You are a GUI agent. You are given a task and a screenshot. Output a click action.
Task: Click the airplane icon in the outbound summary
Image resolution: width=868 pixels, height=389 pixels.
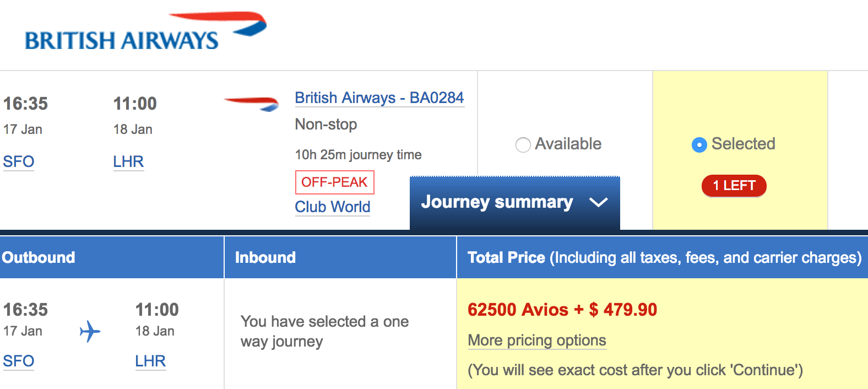pyautogui.click(x=90, y=331)
